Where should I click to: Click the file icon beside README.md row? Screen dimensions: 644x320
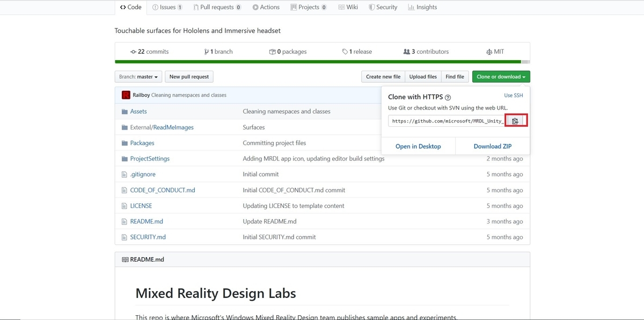point(125,222)
